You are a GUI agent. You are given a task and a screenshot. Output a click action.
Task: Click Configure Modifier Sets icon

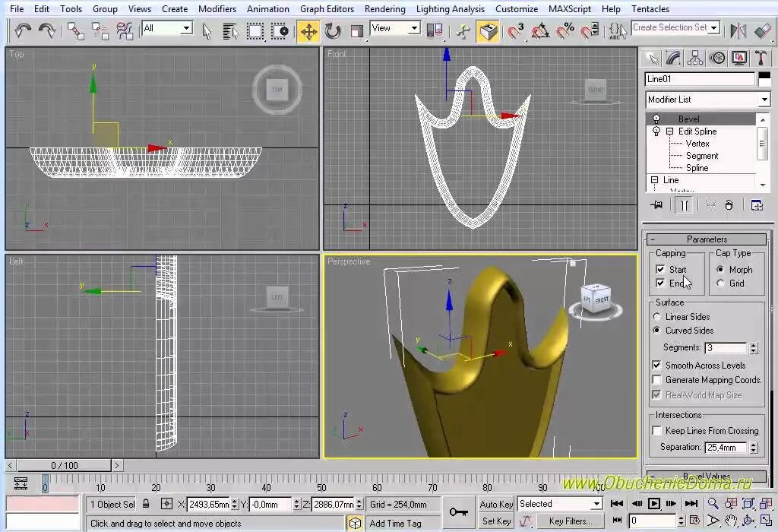(757, 204)
